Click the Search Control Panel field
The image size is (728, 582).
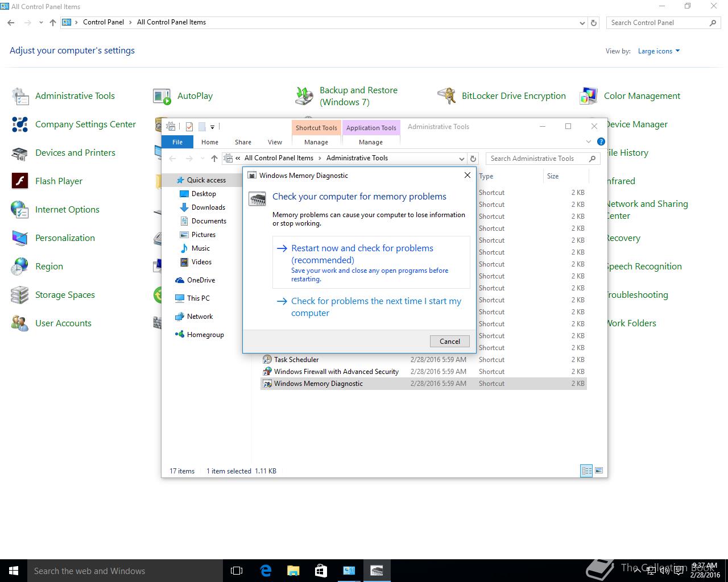[x=663, y=23]
